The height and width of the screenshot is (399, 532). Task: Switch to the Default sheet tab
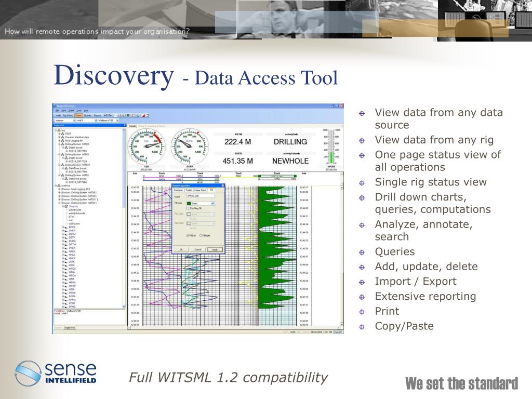pyautogui.click(x=132, y=126)
